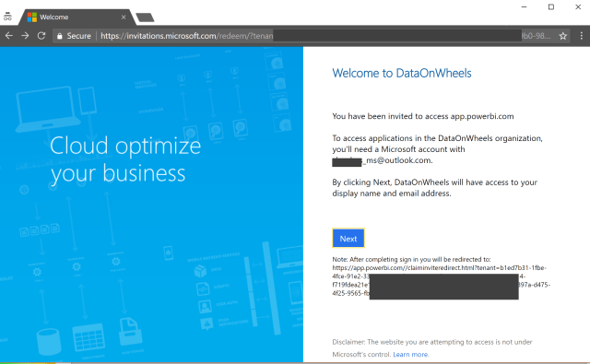Click the browser Back arrow
This screenshot has height=364, width=590.
pos(9,36)
